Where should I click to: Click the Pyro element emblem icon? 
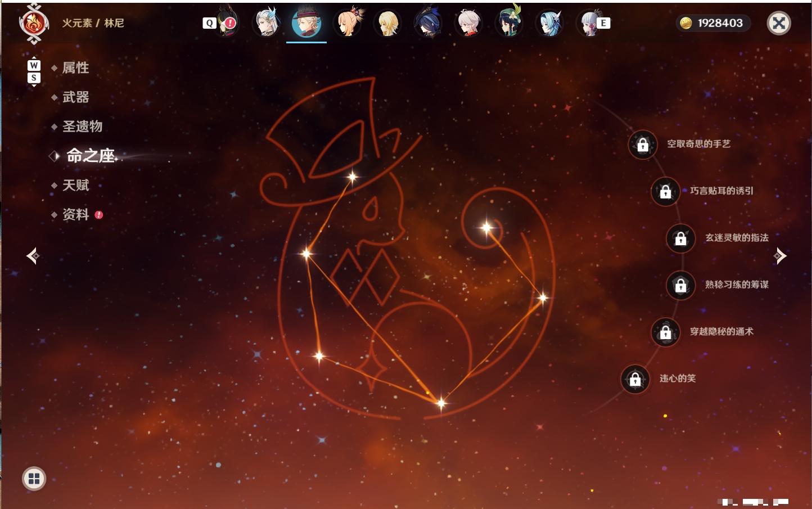(x=34, y=24)
